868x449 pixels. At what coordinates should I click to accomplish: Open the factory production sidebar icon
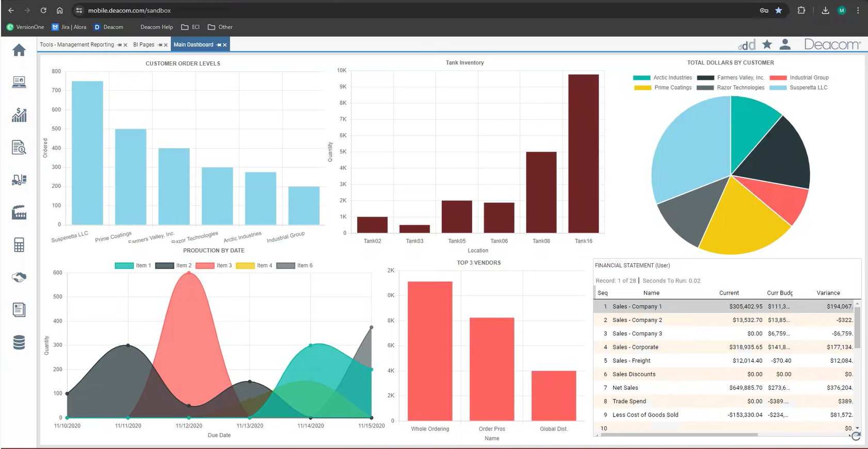click(x=19, y=212)
